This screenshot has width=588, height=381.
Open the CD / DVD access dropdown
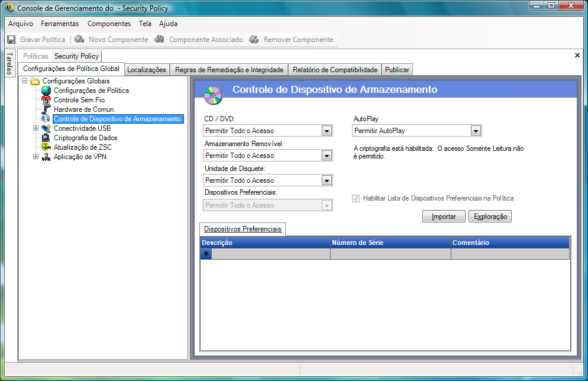(x=327, y=131)
